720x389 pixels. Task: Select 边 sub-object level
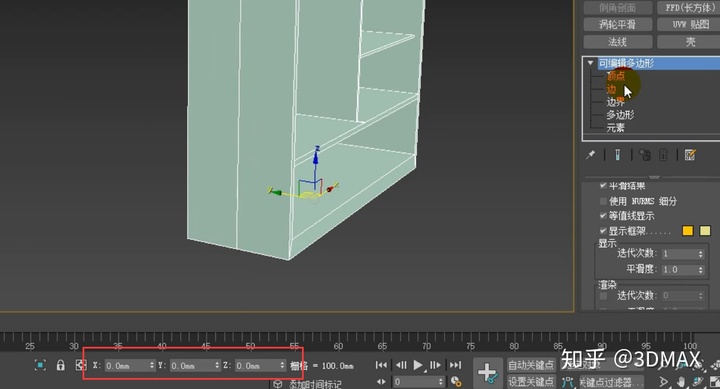pyautogui.click(x=611, y=89)
